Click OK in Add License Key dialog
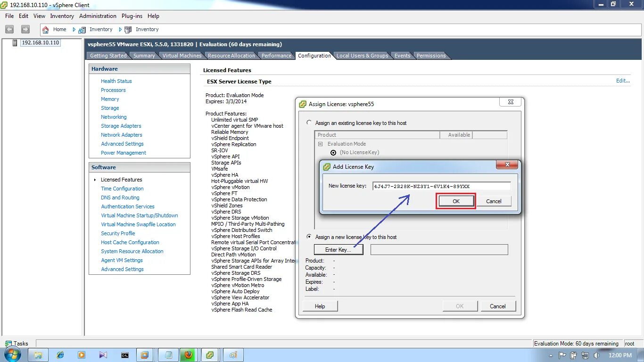 (x=456, y=201)
